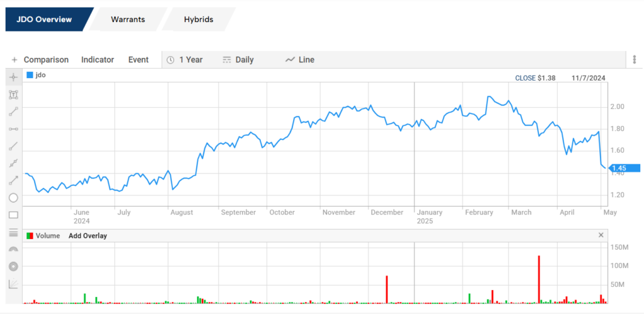Click the plus icon beside Comparison

click(14, 60)
